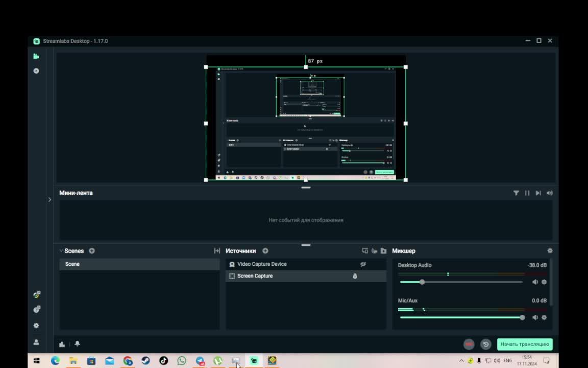
Task: Start recording with the REC button
Action: pos(469,344)
